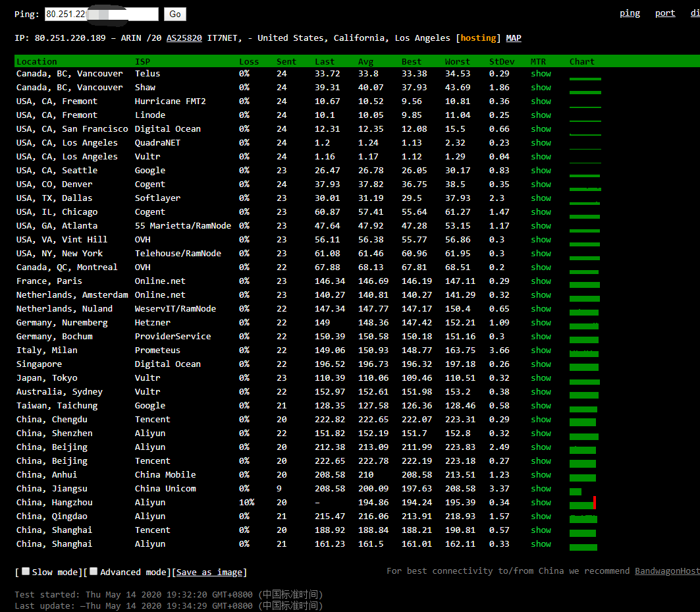Open the MAP link
This screenshot has width=700, height=612.
pos(514,38)
